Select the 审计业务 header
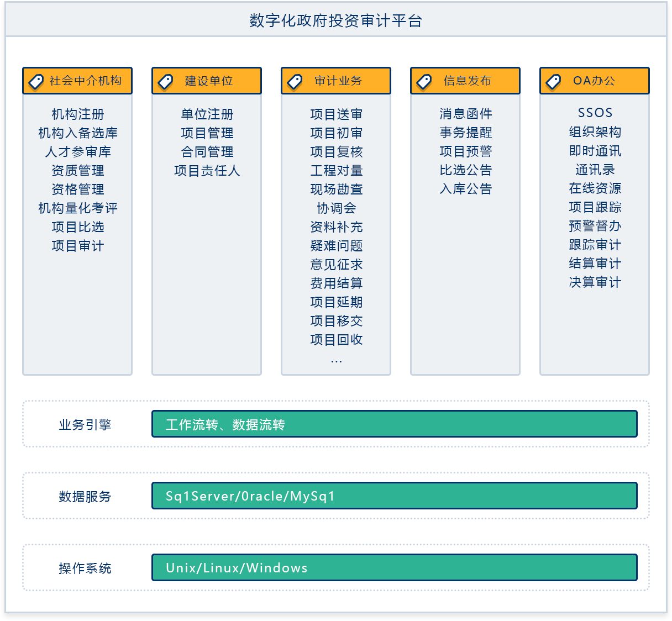672x621 pixels. 336,81
